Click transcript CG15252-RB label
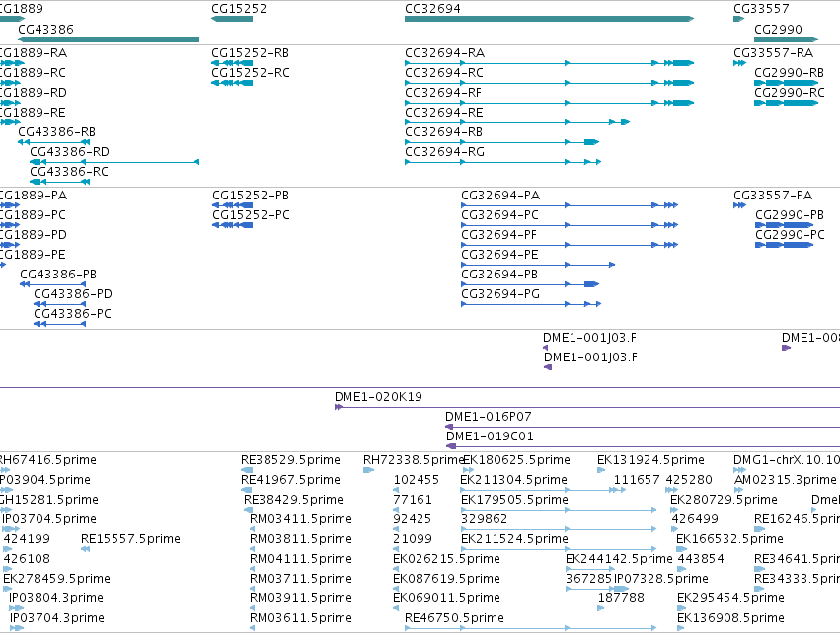840x633 pixels. coord(250,53)
